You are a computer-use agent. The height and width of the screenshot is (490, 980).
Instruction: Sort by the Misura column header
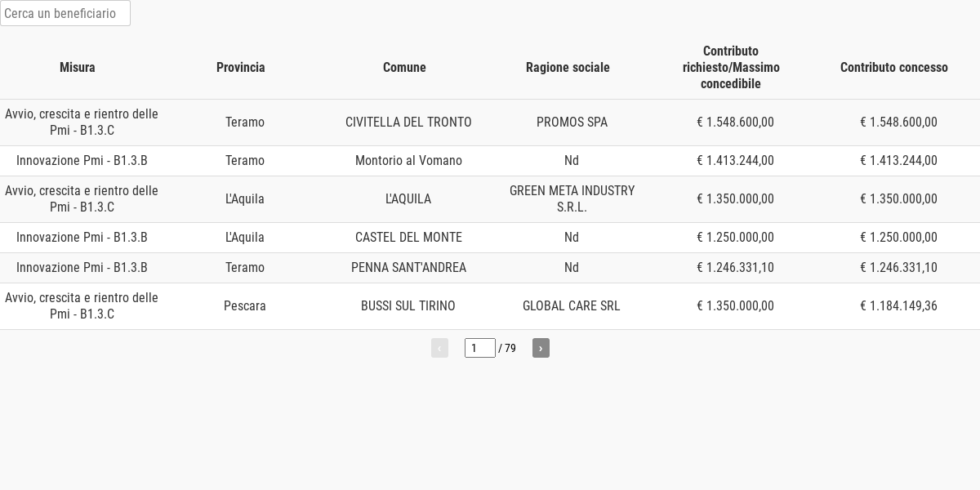coord(78,68)
